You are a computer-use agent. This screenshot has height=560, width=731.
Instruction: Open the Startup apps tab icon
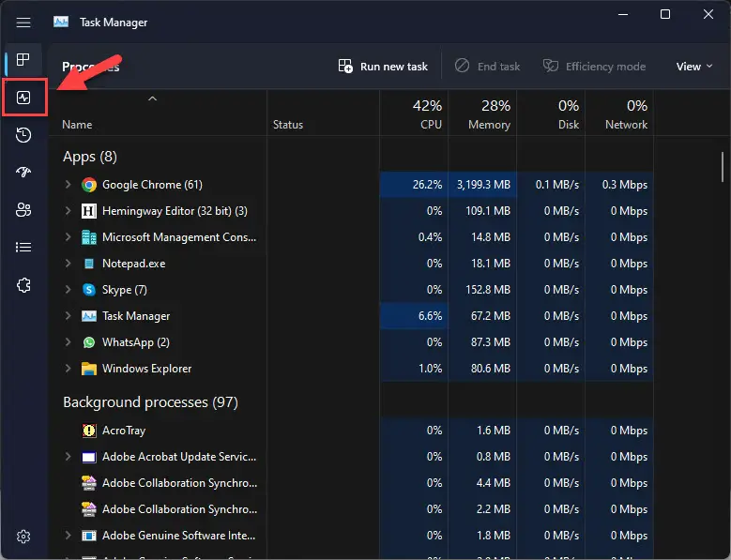23,173
